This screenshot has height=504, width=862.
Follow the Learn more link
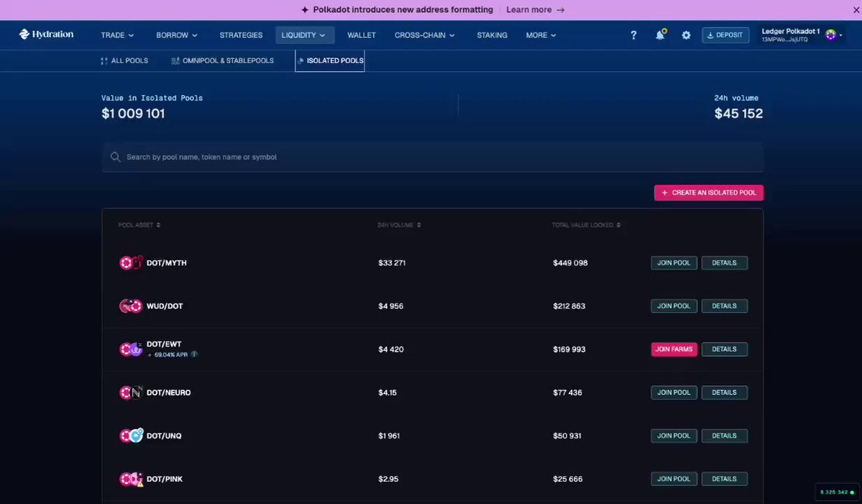pyautogui.click(x=536, y=10)
